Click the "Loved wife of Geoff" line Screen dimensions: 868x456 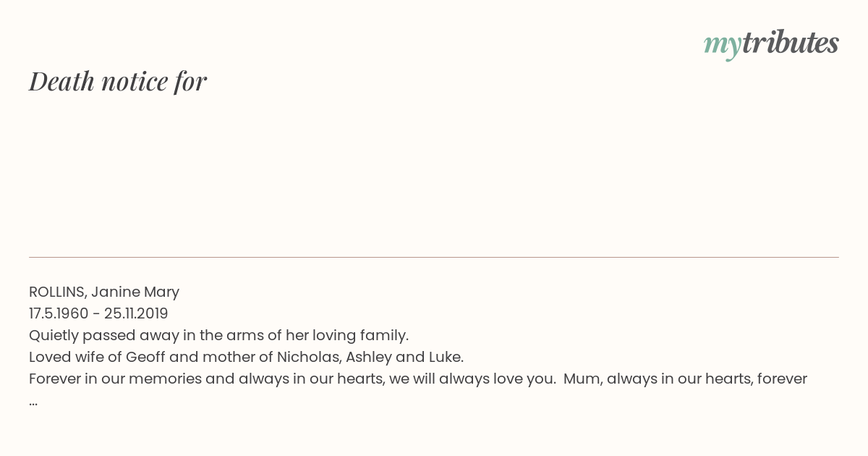(x=246, y=357)
